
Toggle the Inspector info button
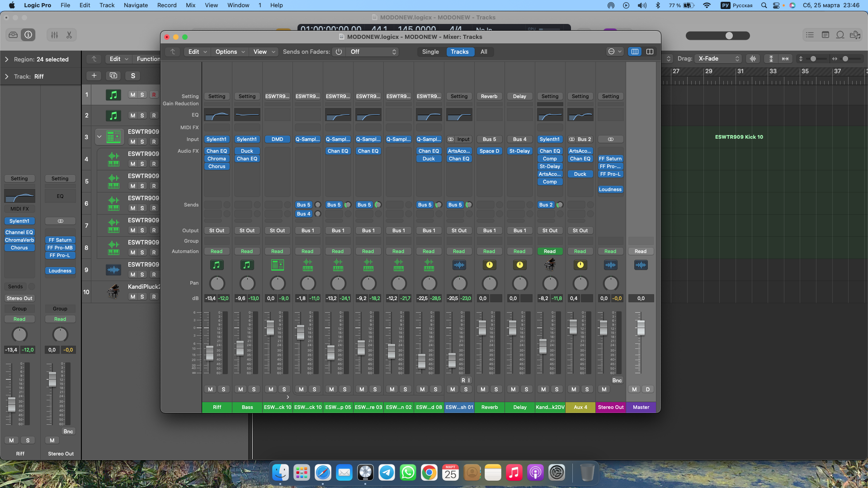click(28, 35)
